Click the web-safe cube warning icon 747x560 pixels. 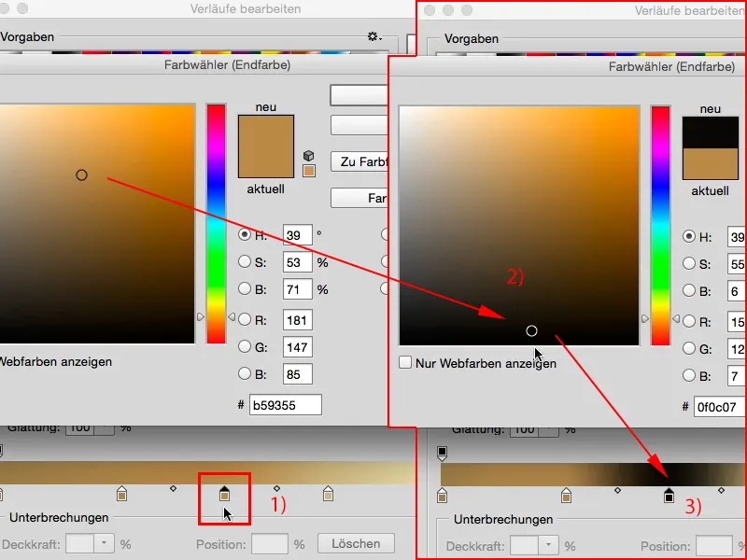(x=309, y=156)
